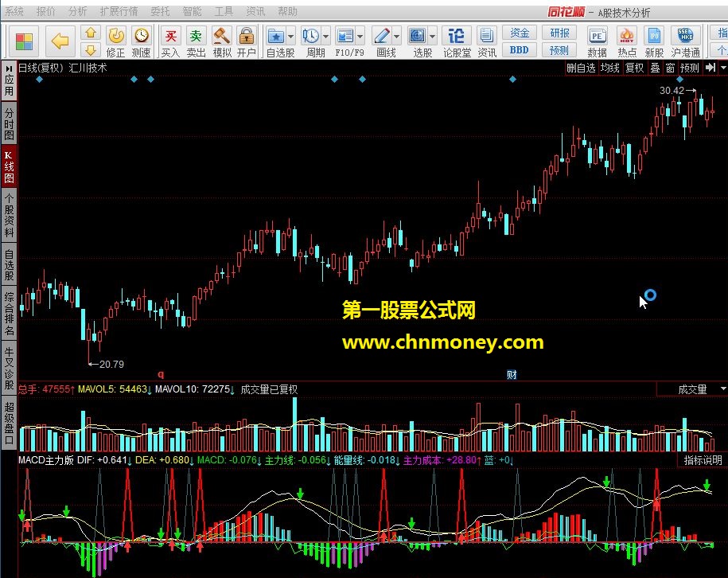The image size is (728, 578).
Task: Open the chart header dropdown arrow at top right
Action: pyautogui.click(x=723, y=68)
